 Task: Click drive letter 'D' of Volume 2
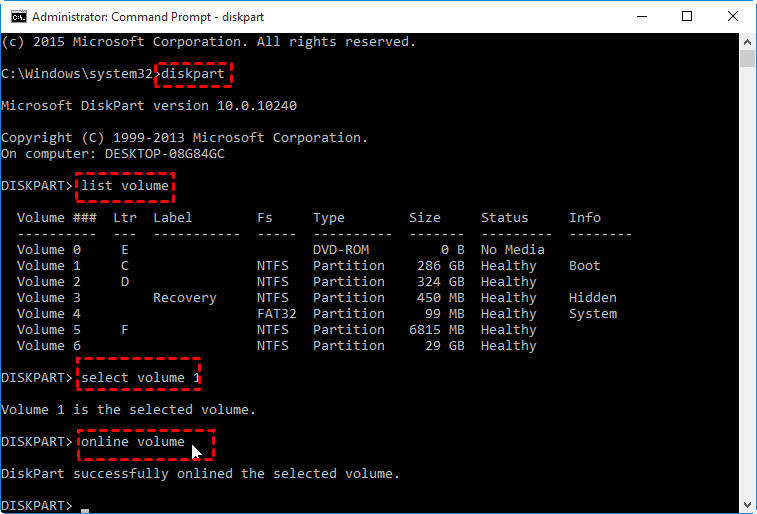tap(125, 281)
